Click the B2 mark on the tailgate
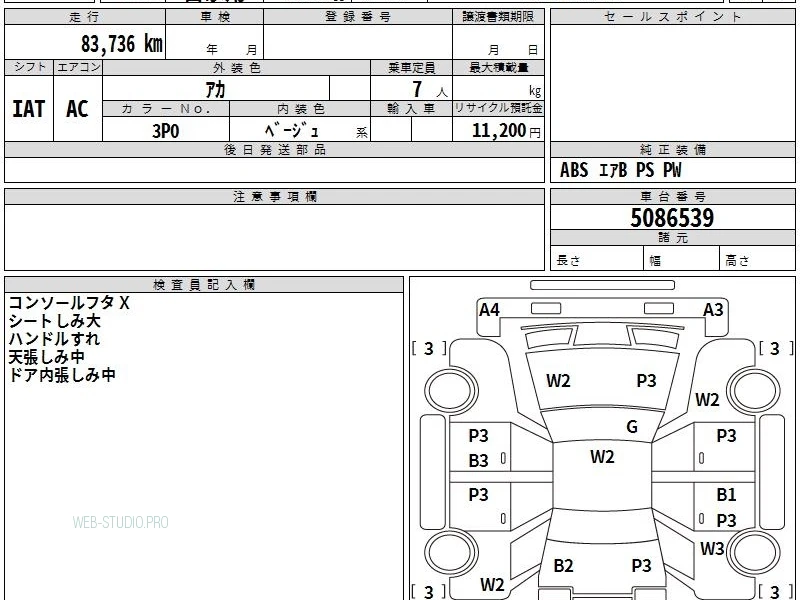This screenshot has height=600, width=800. coord(563,565)
